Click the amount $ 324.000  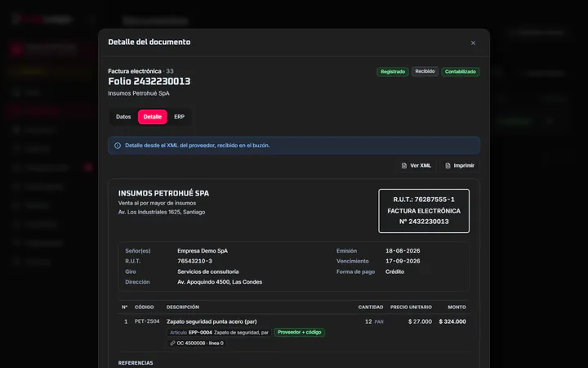tap(452, 321)
